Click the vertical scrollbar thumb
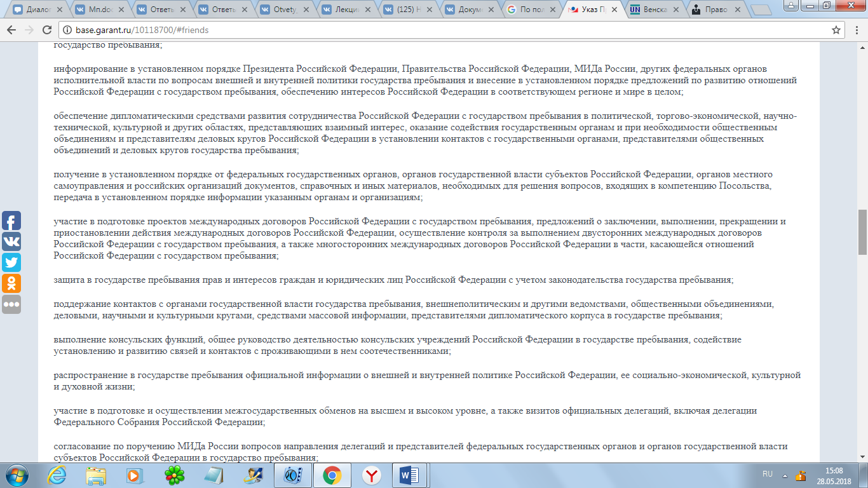The image size is (868, 488). (x=862, y=232)
